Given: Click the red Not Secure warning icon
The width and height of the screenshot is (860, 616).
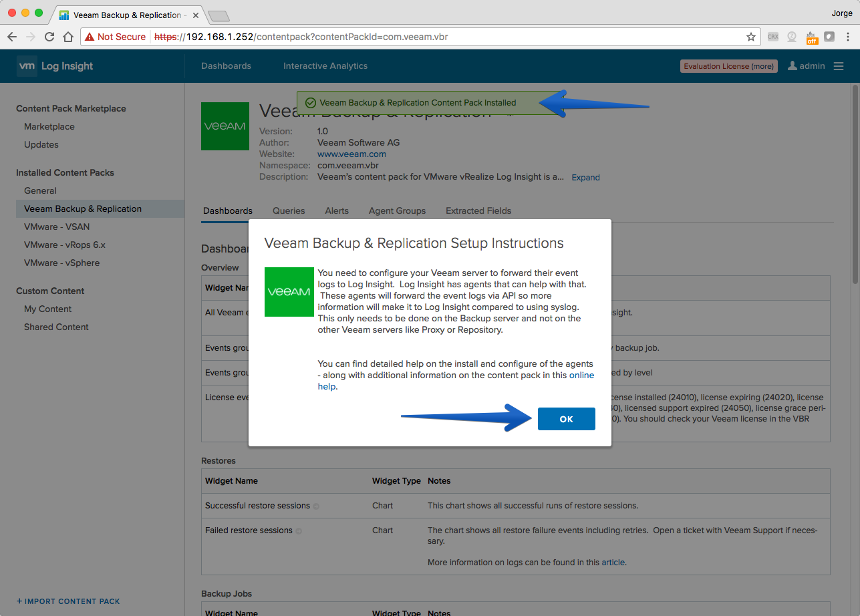Looking at the screenshot, I should point(90,37).
